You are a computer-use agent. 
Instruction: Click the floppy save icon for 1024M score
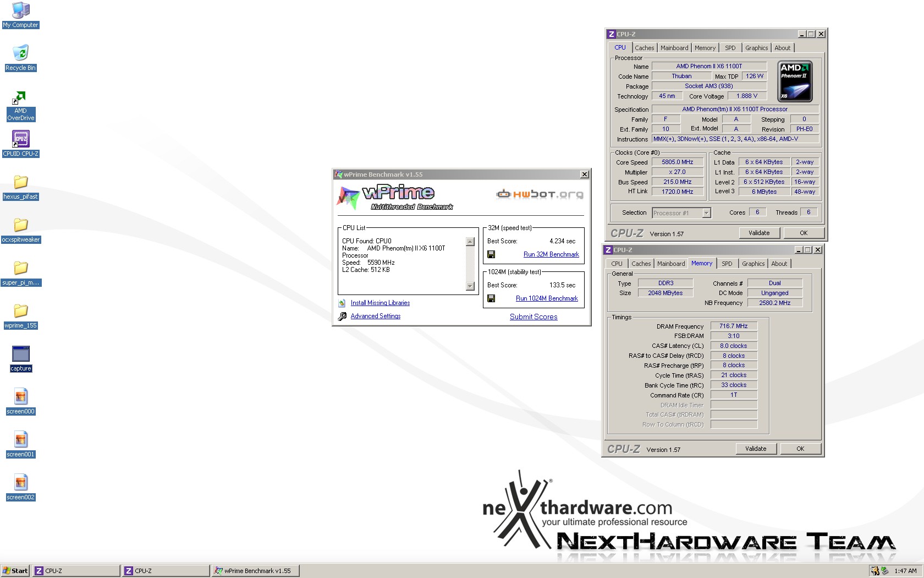pos(491,298)
